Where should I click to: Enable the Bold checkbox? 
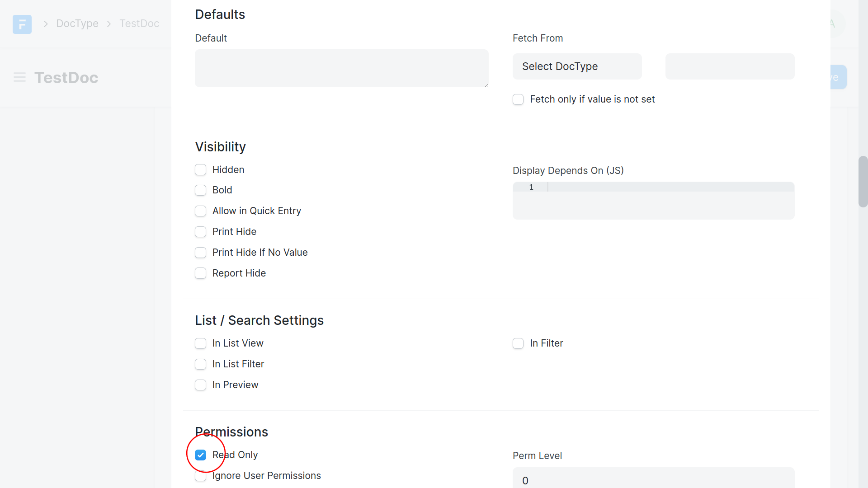click(201, 190)
